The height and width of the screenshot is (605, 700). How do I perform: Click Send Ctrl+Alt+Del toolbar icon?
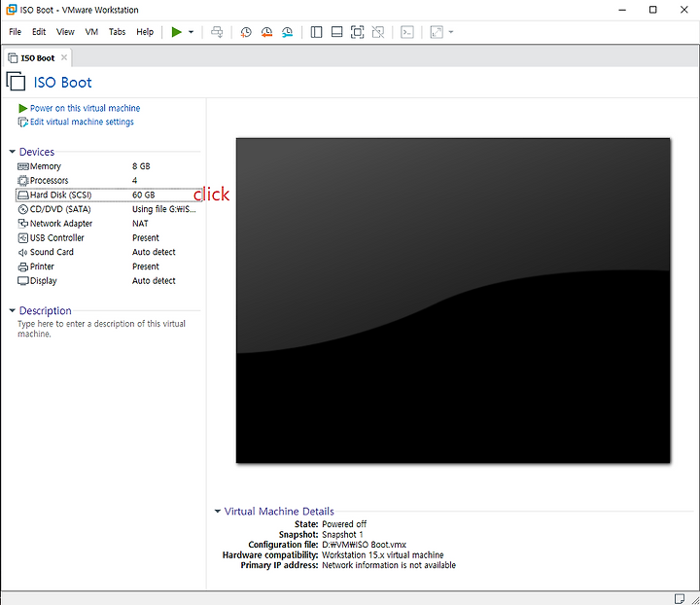click(217, 32)
